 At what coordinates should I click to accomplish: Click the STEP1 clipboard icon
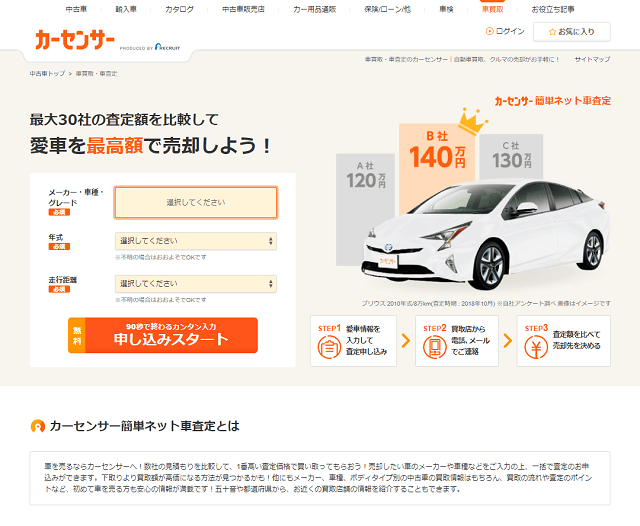[329, 347]
